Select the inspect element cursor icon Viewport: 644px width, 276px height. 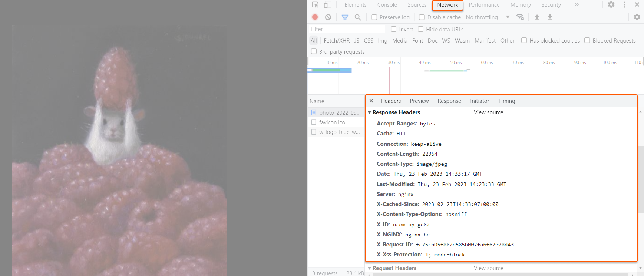pos(315,5)
